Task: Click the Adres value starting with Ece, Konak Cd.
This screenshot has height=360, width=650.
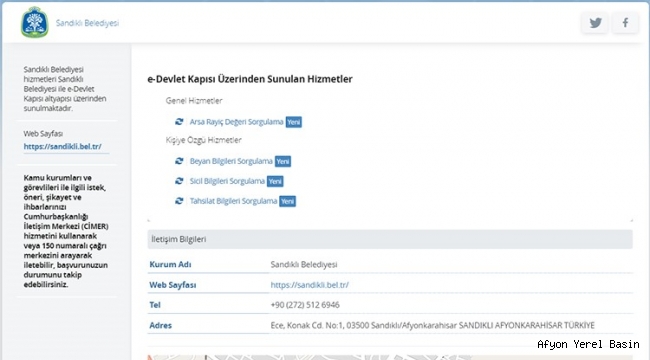Action: [x=432, y=325]
